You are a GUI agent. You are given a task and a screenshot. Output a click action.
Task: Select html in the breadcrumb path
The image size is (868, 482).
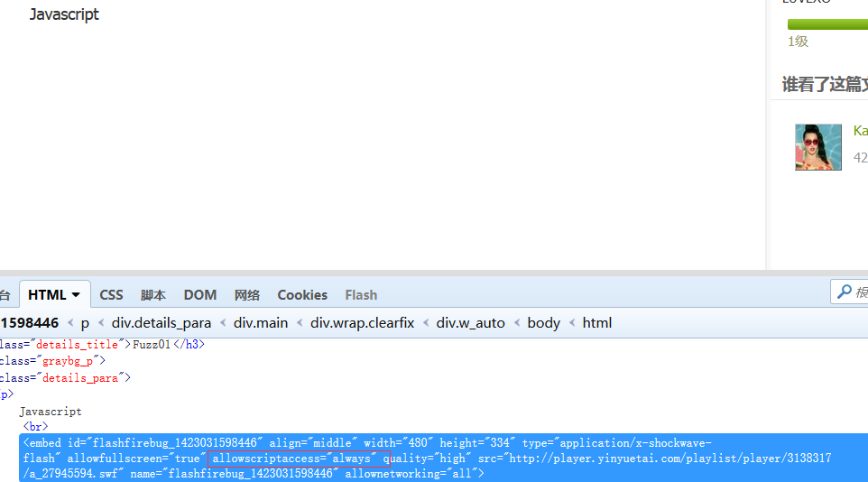pyautogui.click(x=596, y=323)
